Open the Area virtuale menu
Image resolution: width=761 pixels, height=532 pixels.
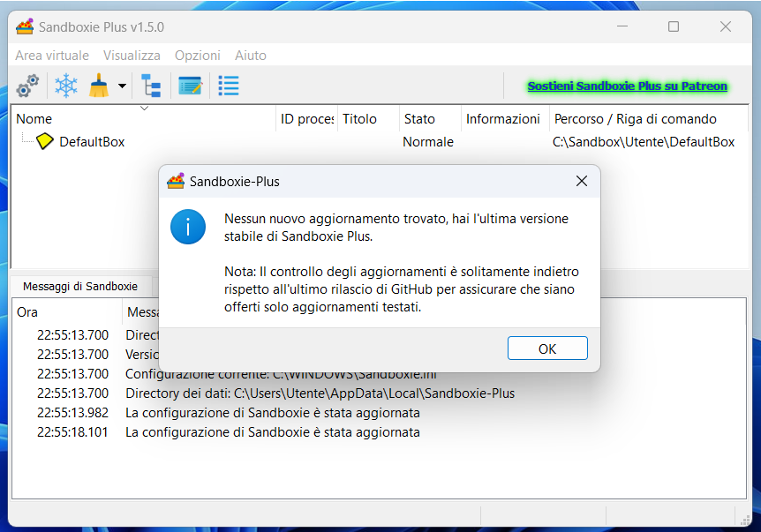[52, 56]
